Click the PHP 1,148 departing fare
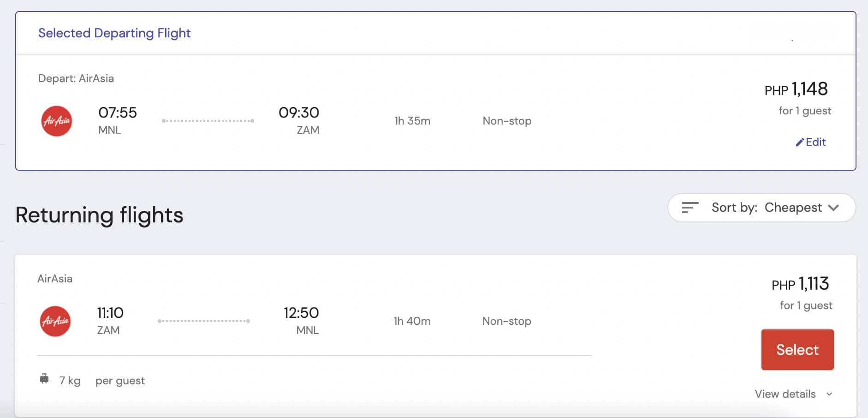This screenshot has height=418, width=868. [795, 89]
